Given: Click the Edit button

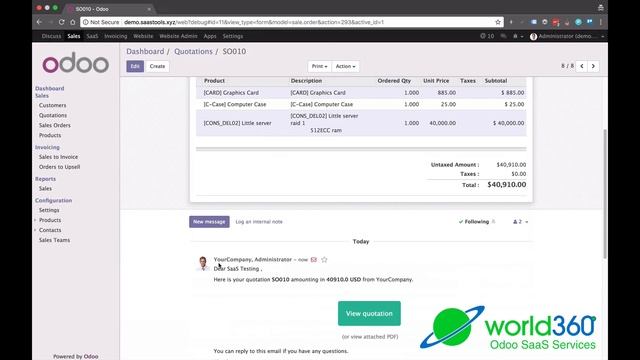Looking at the screenshot, I should tap(135, 66).
